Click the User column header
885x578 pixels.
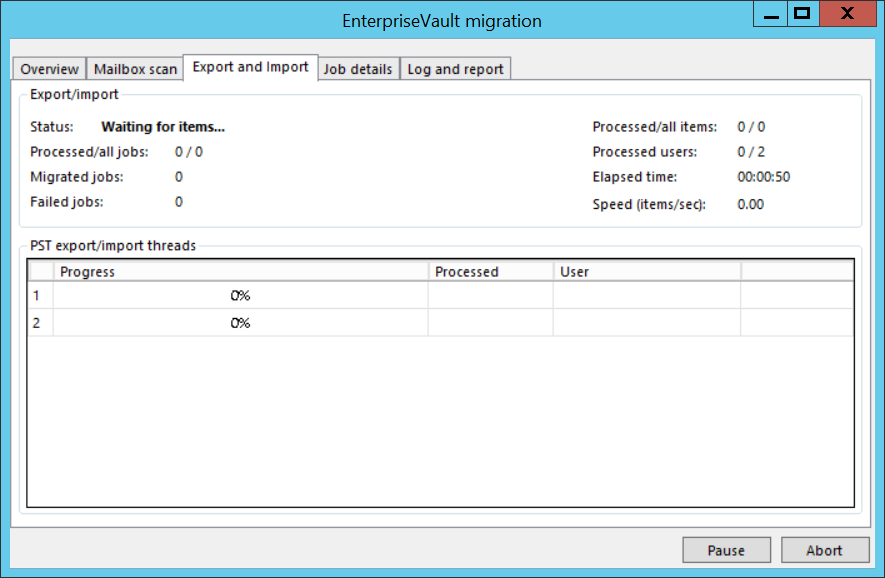click(646, 271)
